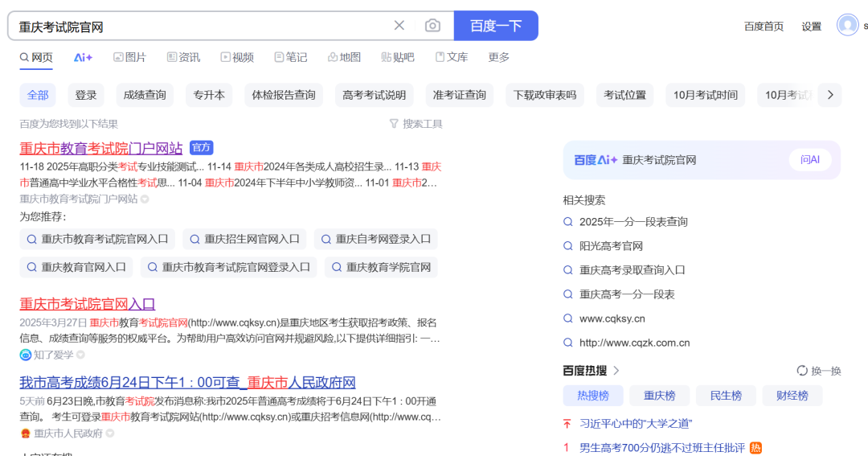Clear the search box with the X icon

[399, 26]
